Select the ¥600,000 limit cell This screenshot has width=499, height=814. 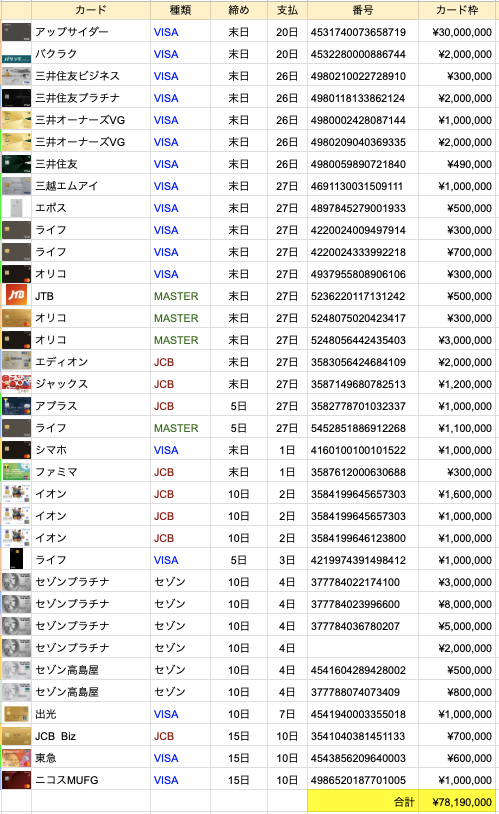(457, 758)
